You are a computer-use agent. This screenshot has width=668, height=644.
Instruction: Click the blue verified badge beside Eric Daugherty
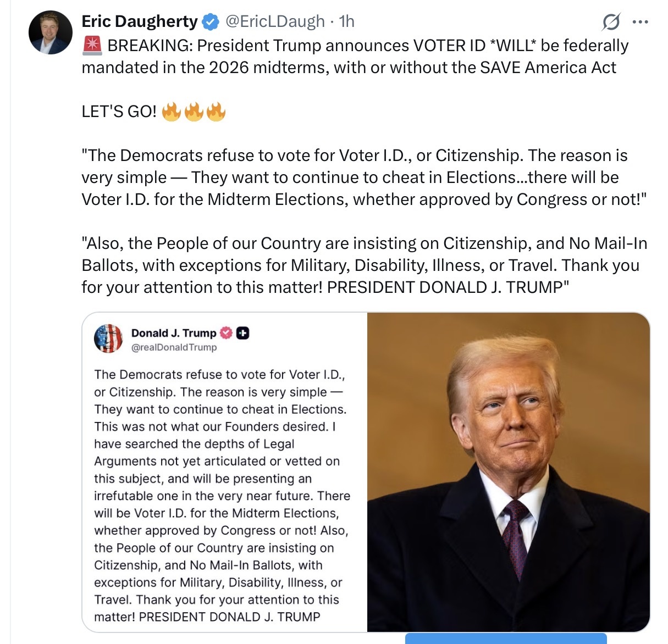(x=211, y=22)
